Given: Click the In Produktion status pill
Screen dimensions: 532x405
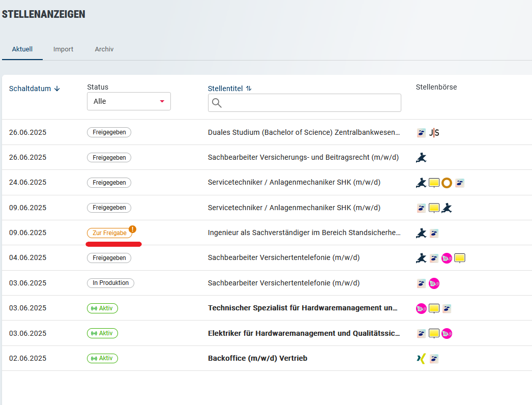Looking at the screenshot, I should click(x=110, y=283).
